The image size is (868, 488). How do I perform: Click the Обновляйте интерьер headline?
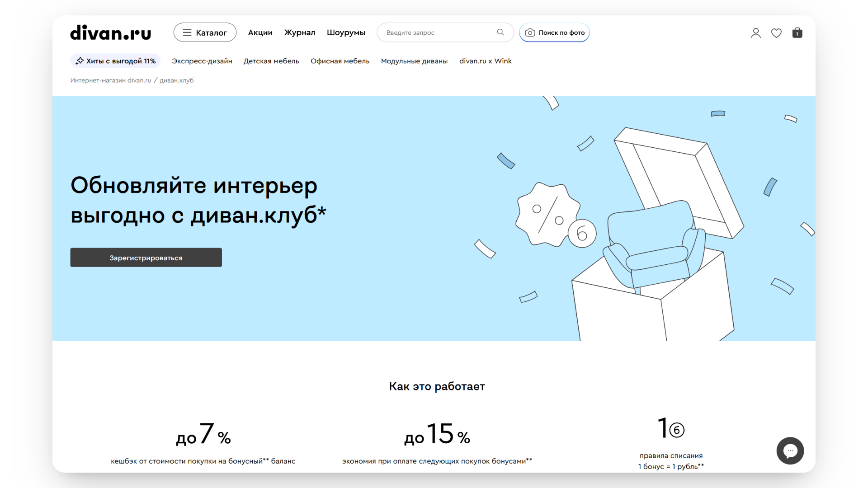(x=198, y=200)
